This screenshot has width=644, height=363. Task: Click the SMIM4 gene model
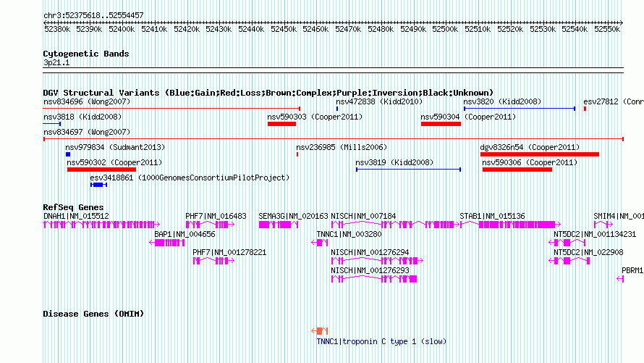coord(603,225)
